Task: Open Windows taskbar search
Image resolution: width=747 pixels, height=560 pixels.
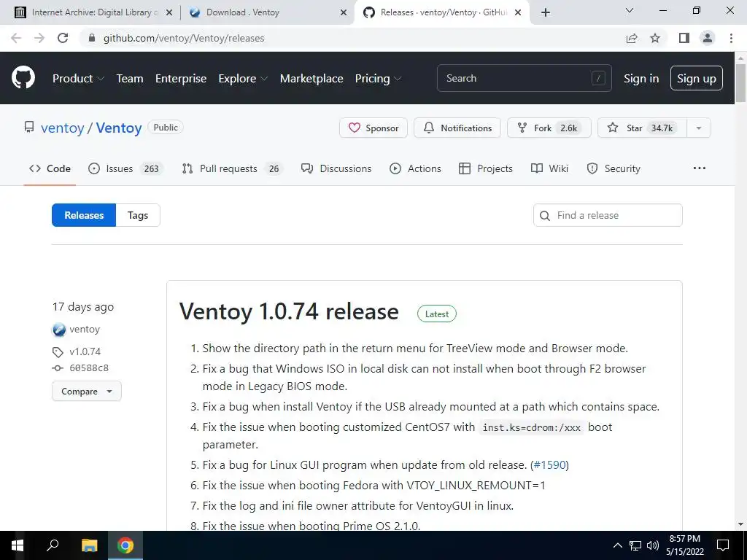Action: [53, 545]
